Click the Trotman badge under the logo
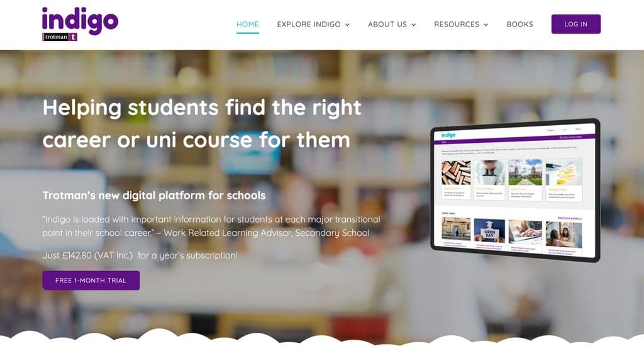The height and width of the screenshot is (351, 644). pos(60,37)
